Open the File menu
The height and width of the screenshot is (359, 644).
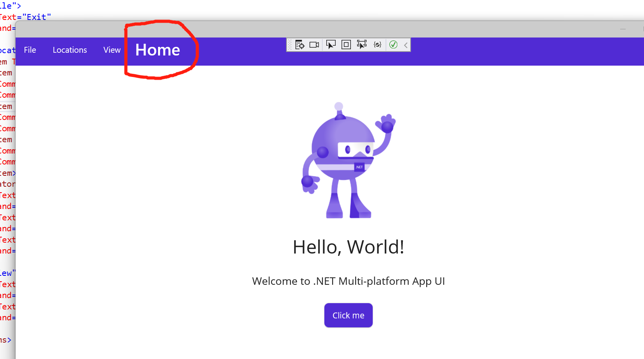pyautogui.click(x=30, y=50)
